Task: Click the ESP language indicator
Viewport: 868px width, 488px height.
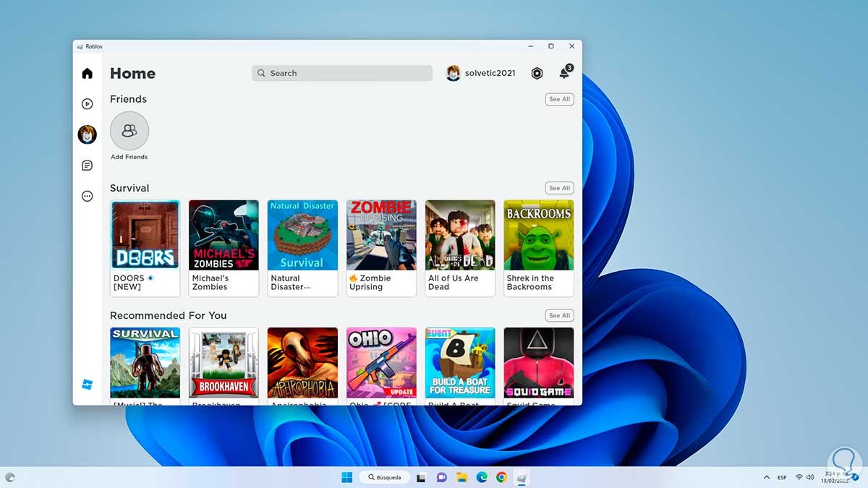Action: [783, 477]
